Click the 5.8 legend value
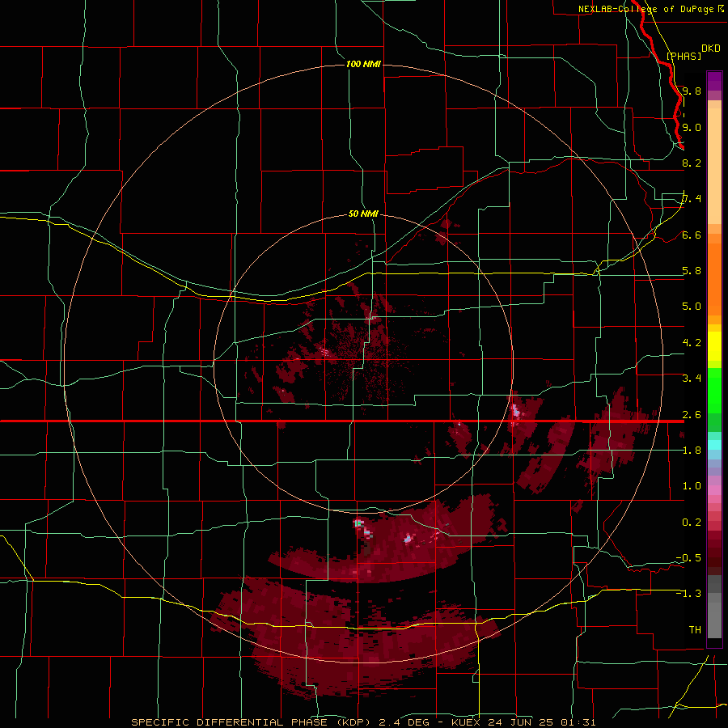The height and width of the screenshot is (728, 728). coord(692,271)
